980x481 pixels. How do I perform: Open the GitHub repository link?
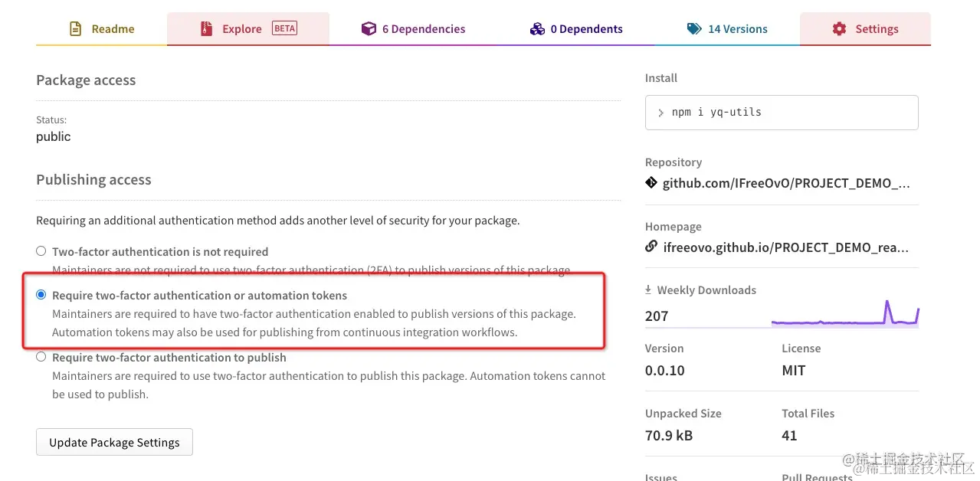786,183
